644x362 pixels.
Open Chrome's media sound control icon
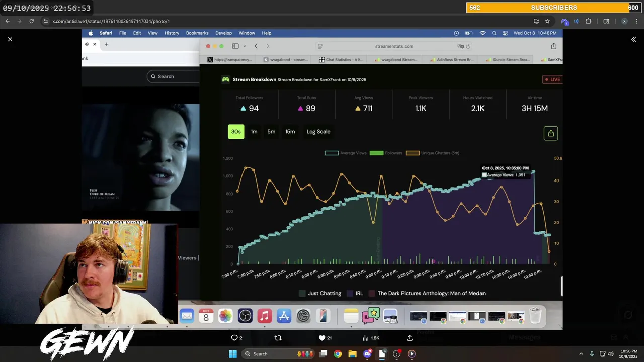point(576,21)
